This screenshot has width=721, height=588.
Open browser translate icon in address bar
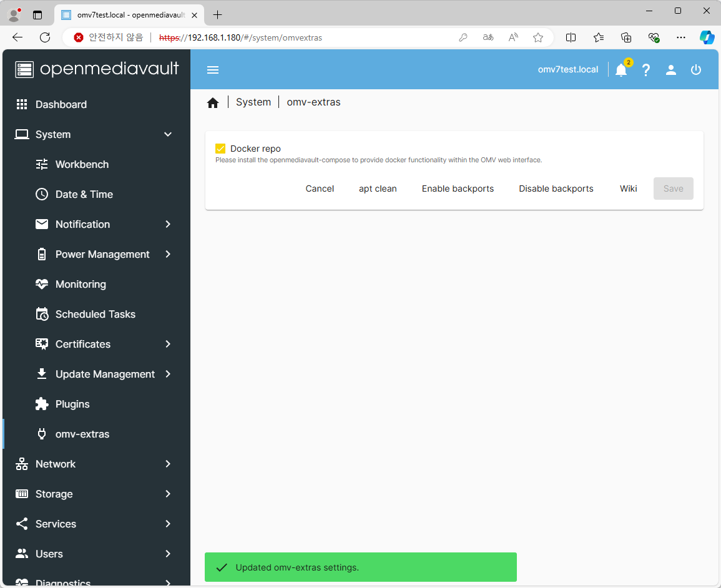(x=488, y=37)
